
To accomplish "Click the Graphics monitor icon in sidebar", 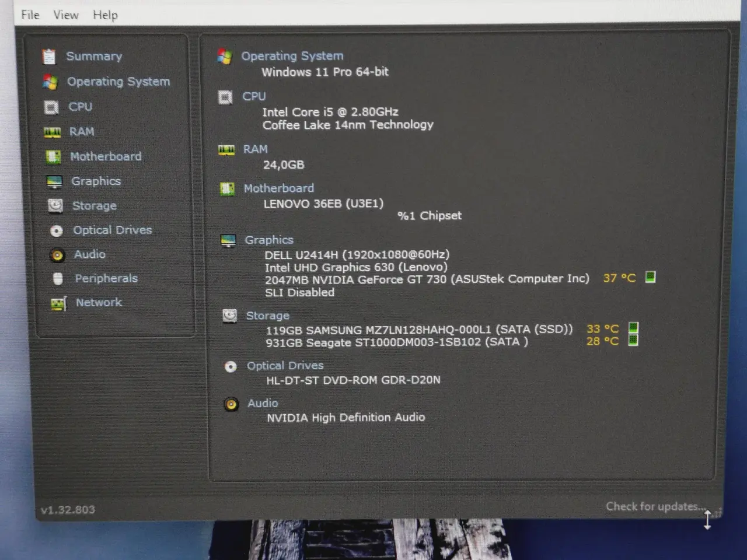I will pos(54,182).
